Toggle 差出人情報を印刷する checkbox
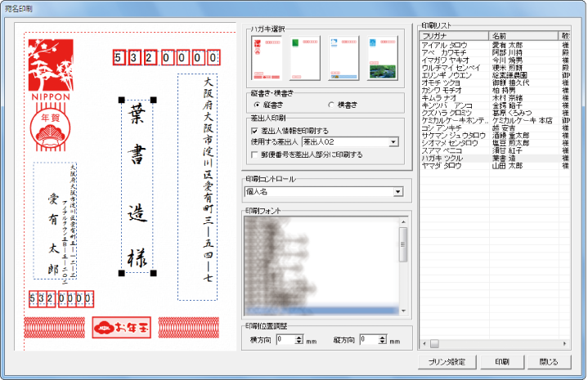Viewport: 588px width, 380px height. pos(255,130)
